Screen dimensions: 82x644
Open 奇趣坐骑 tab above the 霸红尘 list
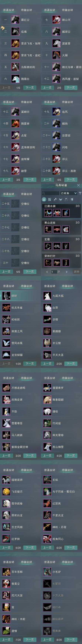click(x=26, y=10)
